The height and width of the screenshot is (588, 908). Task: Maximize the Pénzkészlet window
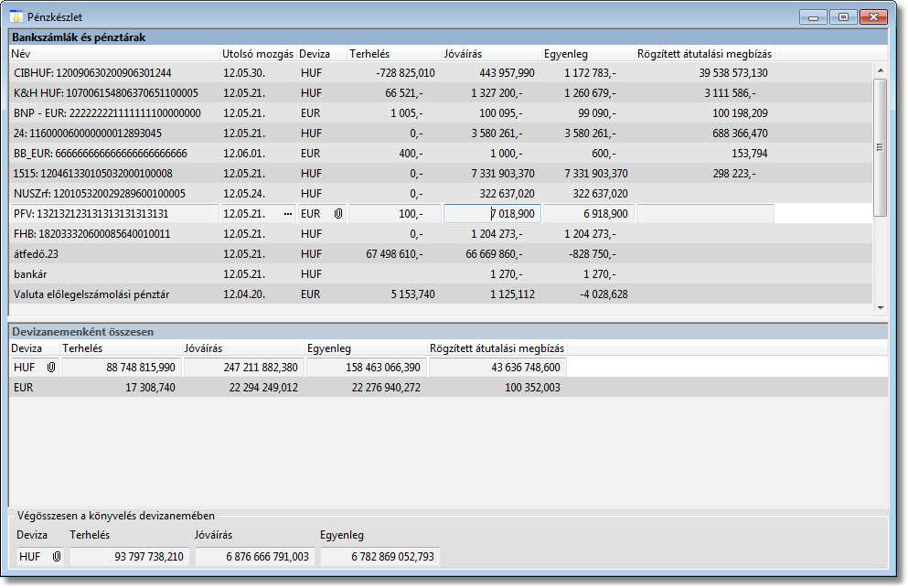click(842, 16)
